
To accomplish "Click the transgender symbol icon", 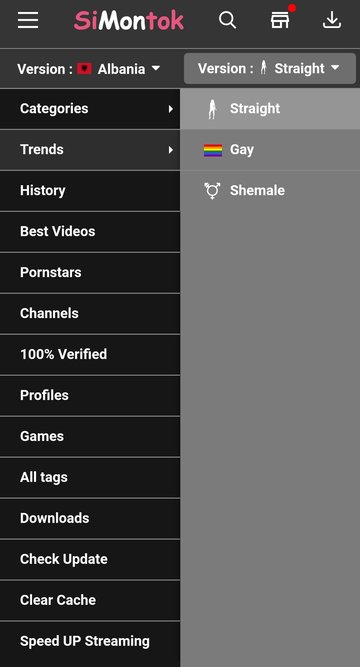I will 212,191.
